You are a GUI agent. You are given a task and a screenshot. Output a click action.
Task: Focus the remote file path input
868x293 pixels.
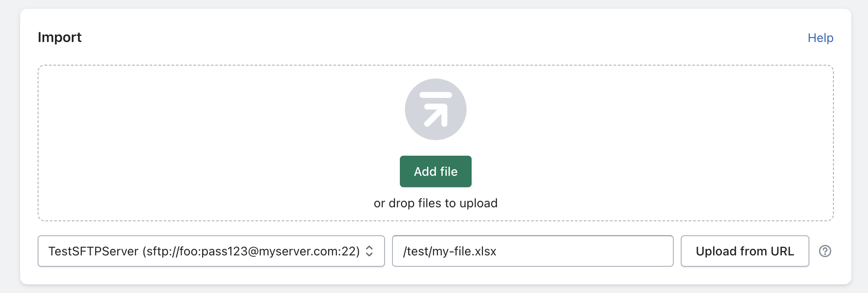(532, 251)
